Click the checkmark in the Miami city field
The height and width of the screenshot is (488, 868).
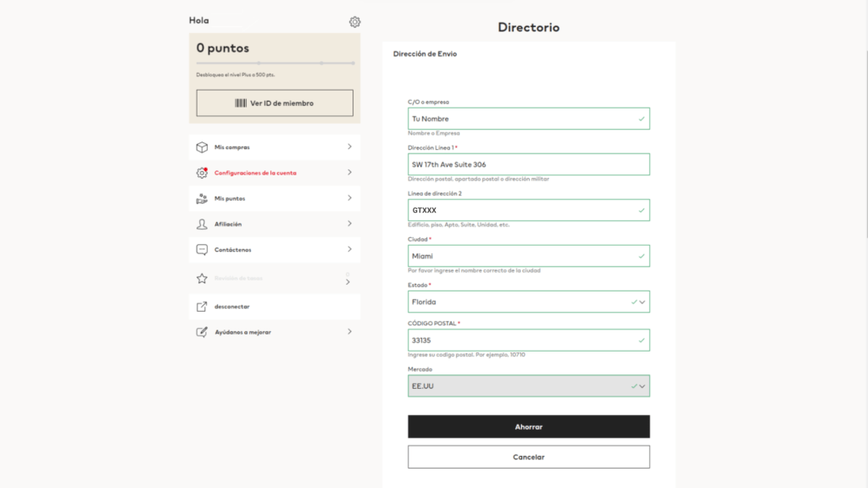click(642, 256)
